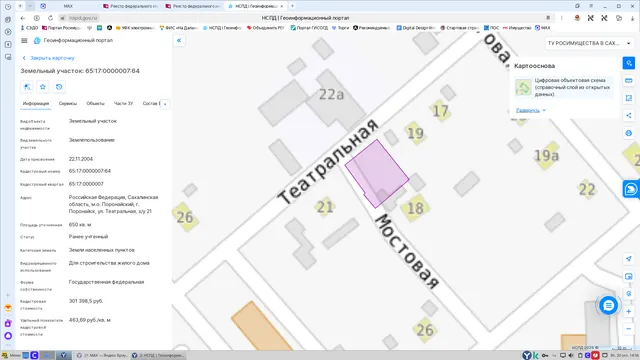Select the map layers search tool at top right
The width and height of the screenshot is (640, 360).
[629, 63]
